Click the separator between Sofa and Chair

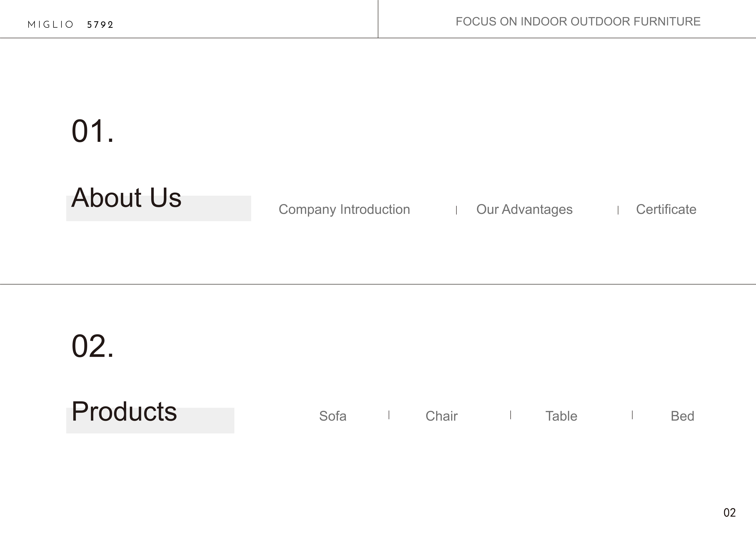tap(389, 415)
